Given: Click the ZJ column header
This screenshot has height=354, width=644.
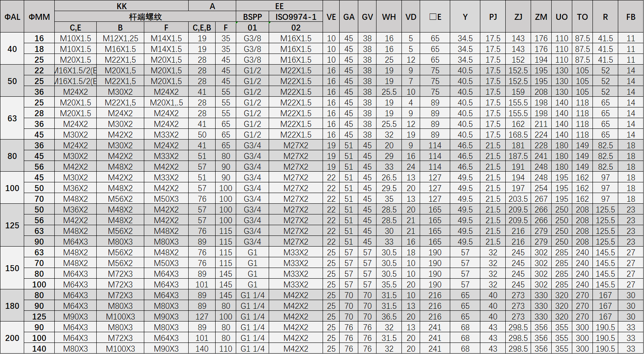Looking at the screenshot, I should tap(518, 17).
